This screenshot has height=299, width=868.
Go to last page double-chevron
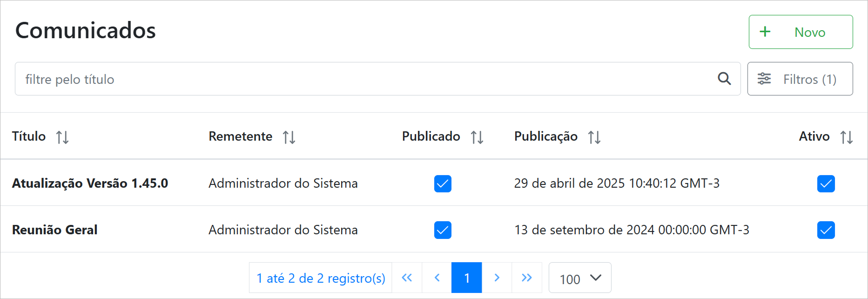click(x=527, y=278)
